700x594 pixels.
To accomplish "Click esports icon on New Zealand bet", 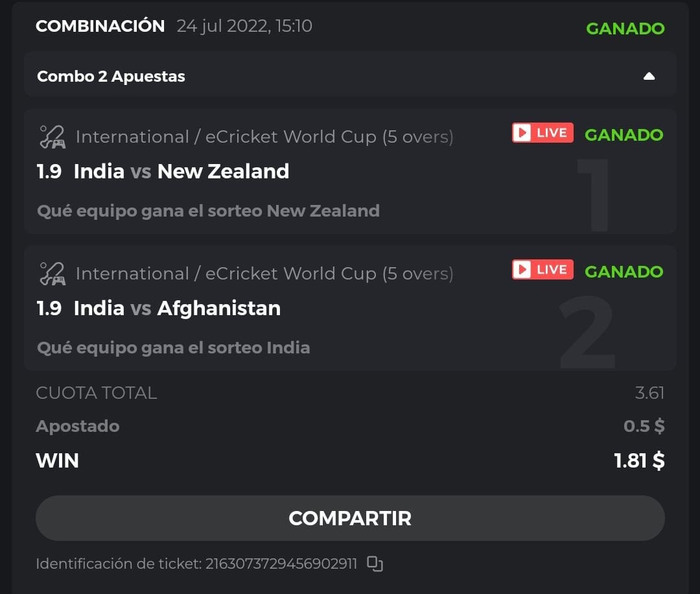I will pyautogui.click(x=51, y=137).
